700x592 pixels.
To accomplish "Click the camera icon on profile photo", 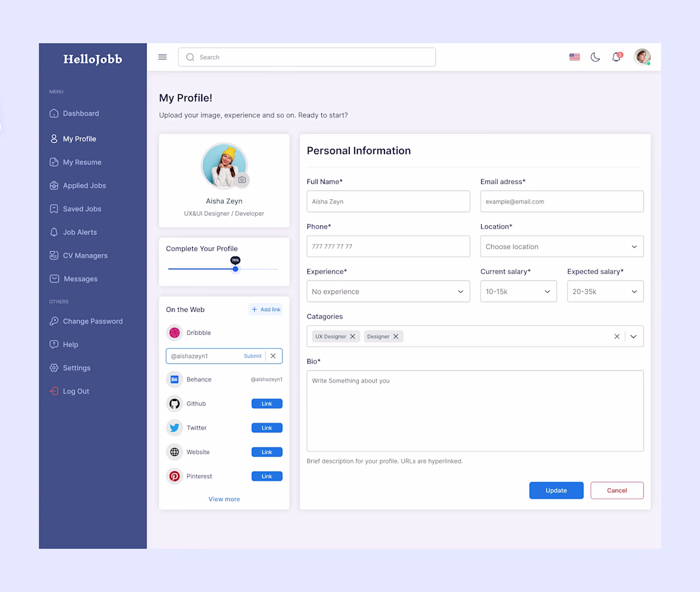I will (x=242, y=180).
